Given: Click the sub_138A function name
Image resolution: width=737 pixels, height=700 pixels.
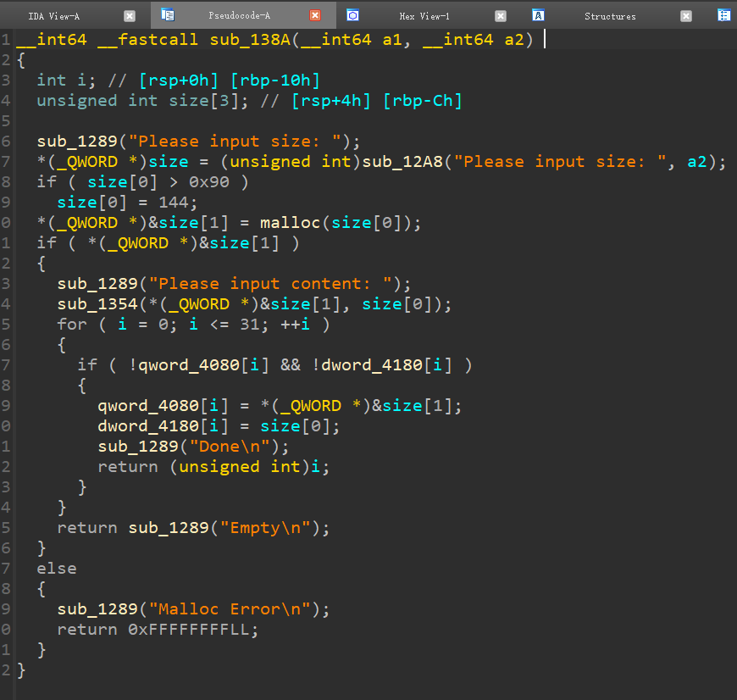Looking at the screenshot, I should point(250,40).
